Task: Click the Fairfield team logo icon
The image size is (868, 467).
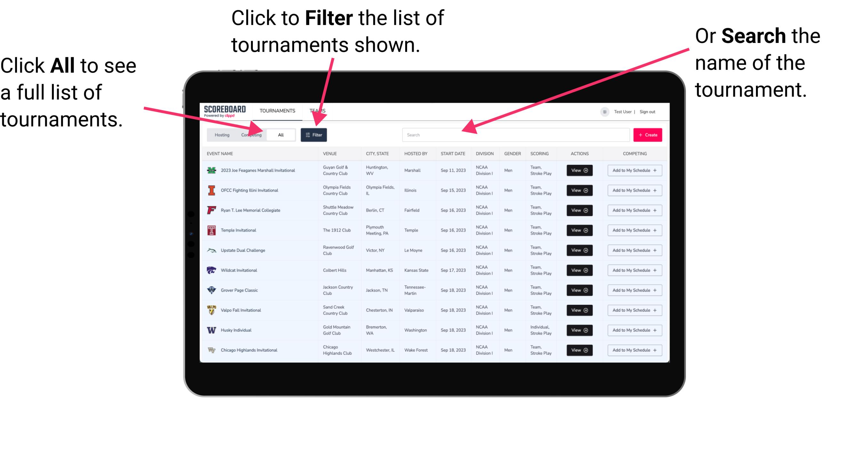Action: coord(212,211)
